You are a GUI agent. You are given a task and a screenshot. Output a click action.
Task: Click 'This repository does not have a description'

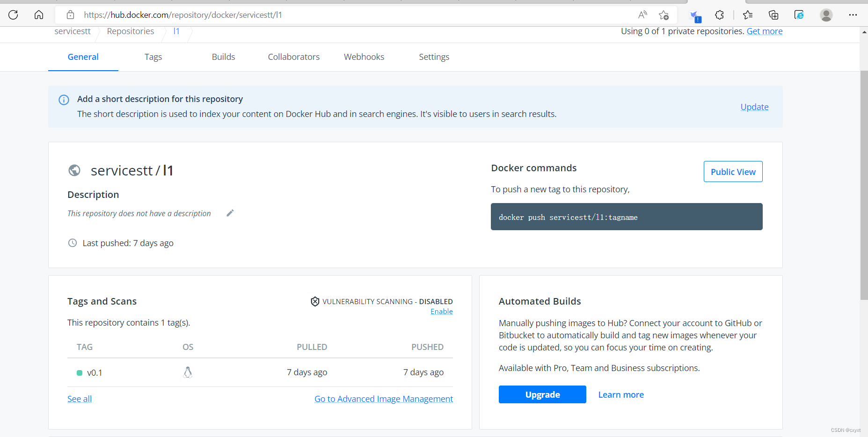point(139,213)
